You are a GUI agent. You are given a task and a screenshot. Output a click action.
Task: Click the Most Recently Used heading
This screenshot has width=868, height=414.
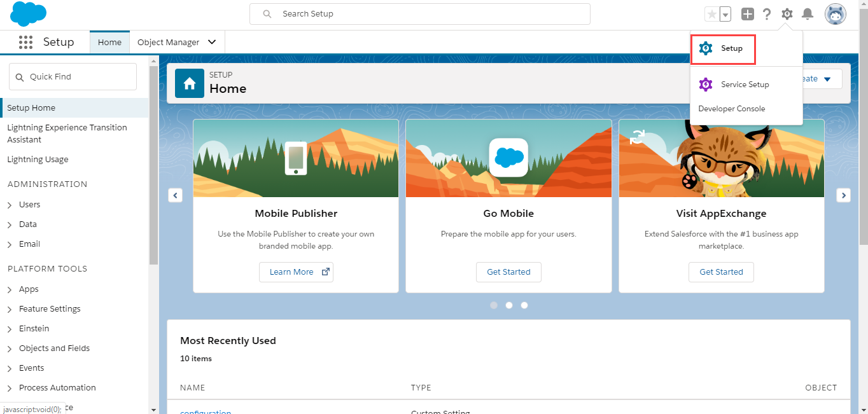tap(228, 341)
